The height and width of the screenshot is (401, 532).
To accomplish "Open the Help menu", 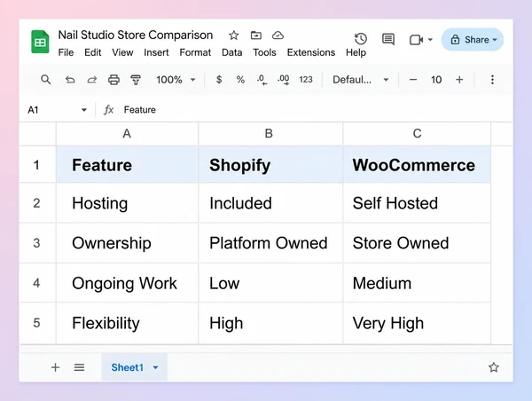I will 356,52.
